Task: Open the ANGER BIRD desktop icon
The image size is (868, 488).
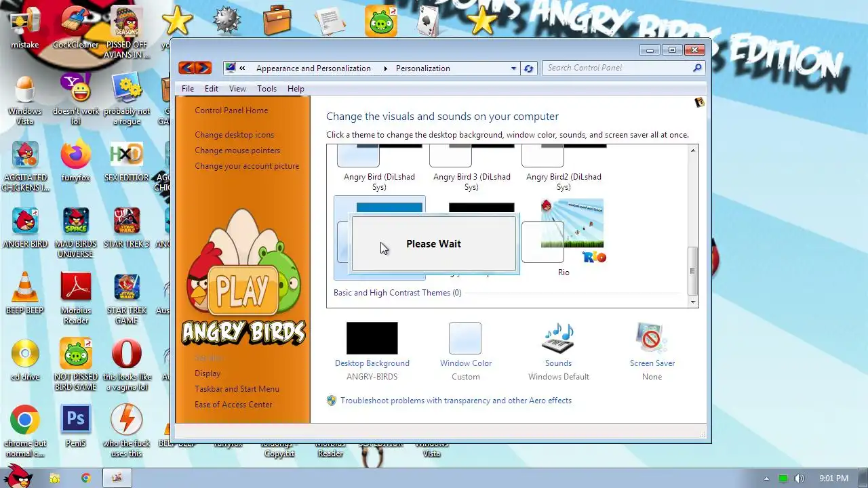Action: [25, 228]
